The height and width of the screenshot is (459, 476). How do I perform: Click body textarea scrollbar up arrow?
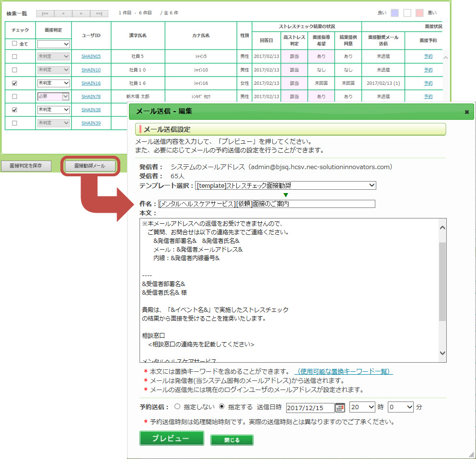(x=442, y=228)
